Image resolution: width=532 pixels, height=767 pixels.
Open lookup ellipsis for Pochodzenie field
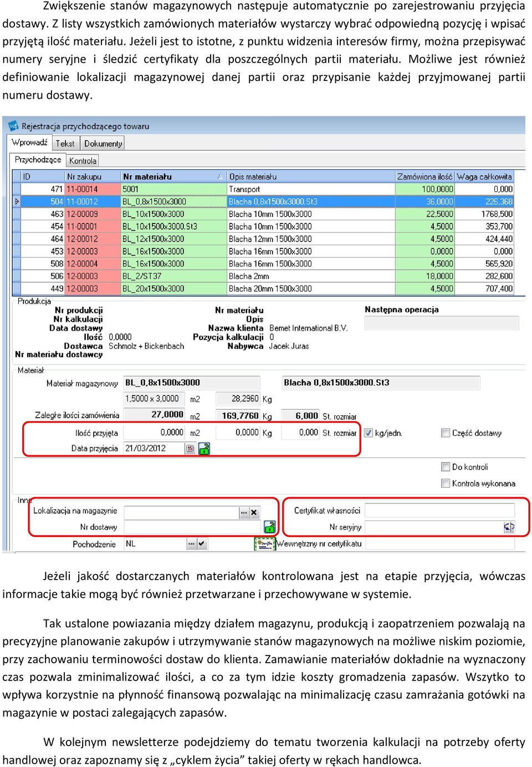tap(191, 544)
